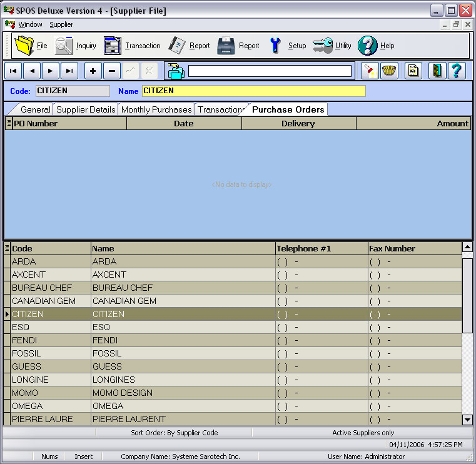Sort by PO Number column header
This screenshot has width=476, height=464.
69,124
